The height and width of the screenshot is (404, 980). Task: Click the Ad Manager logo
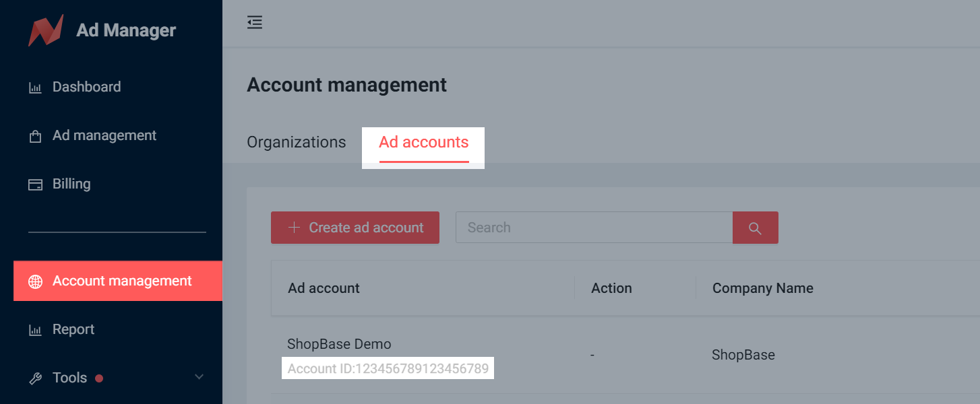pyautogui.click(x=46, y=30)
